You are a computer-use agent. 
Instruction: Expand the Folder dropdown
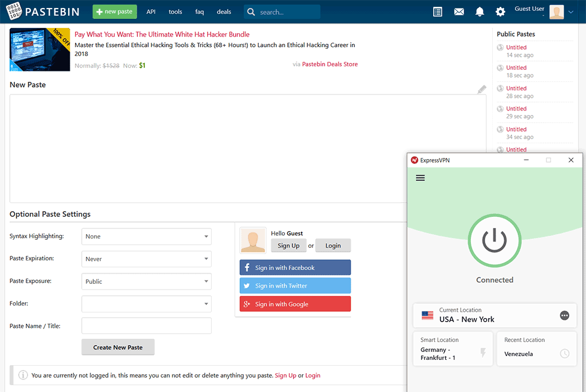pos(146,304)
